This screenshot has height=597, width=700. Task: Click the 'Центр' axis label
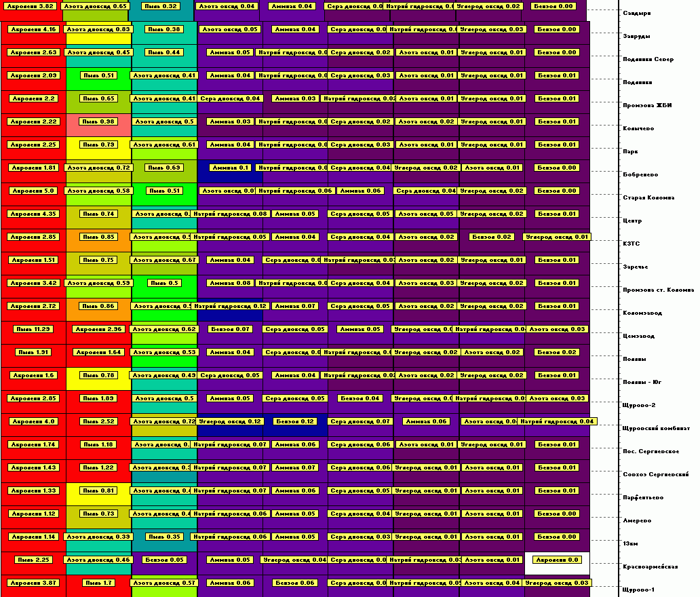point(632,221)
